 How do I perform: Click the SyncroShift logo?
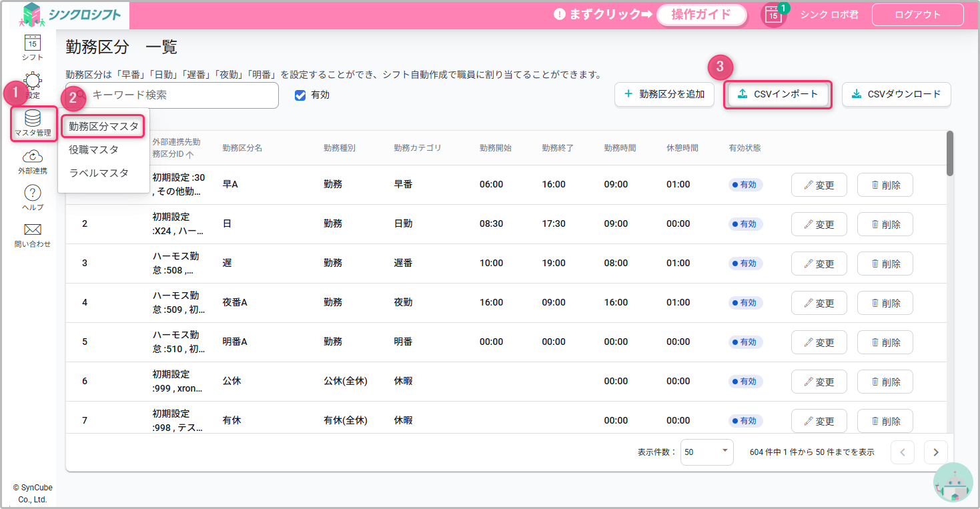click(x=71, y=15)
